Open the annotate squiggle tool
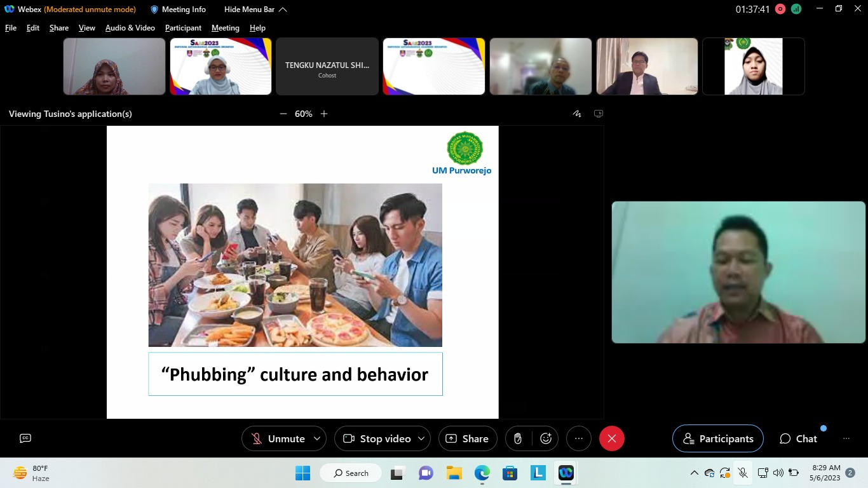 pyautogui.click(x=577, y=114)
